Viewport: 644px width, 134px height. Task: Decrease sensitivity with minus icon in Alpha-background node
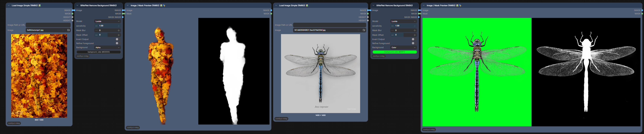point(97,26)
